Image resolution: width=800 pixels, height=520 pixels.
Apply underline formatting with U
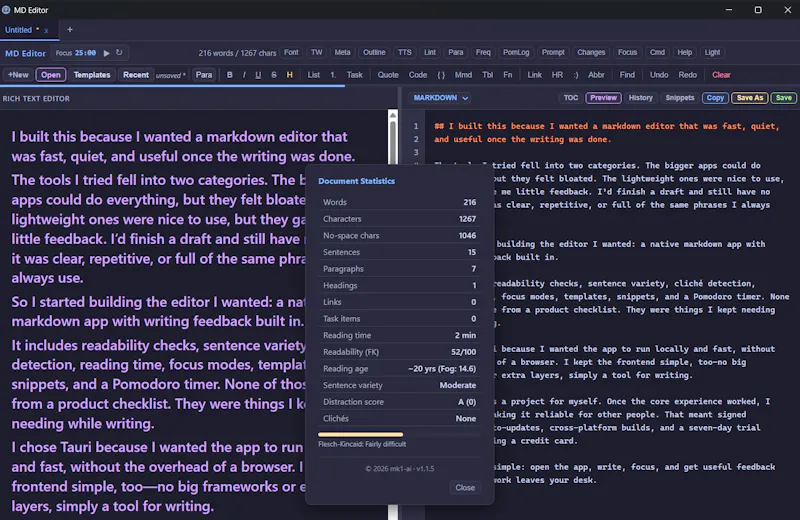[258, 75]
